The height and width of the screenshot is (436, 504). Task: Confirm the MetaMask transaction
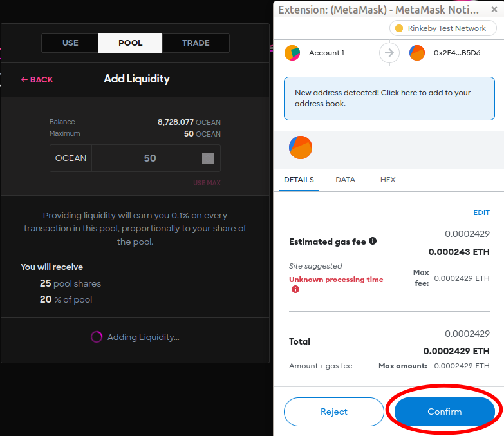(x=444, y=412)
